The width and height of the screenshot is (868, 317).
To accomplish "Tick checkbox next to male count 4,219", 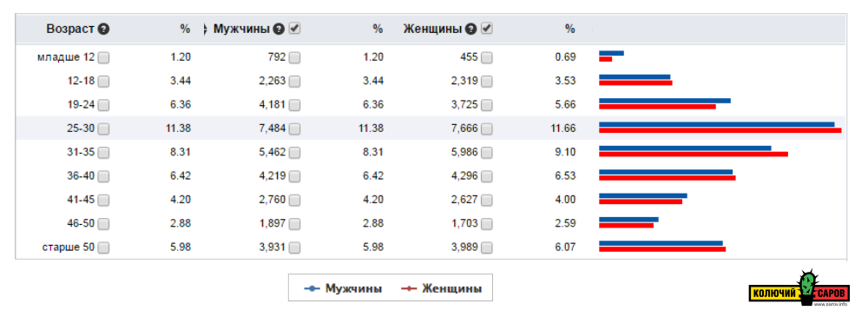I will (x=294, y=177).
